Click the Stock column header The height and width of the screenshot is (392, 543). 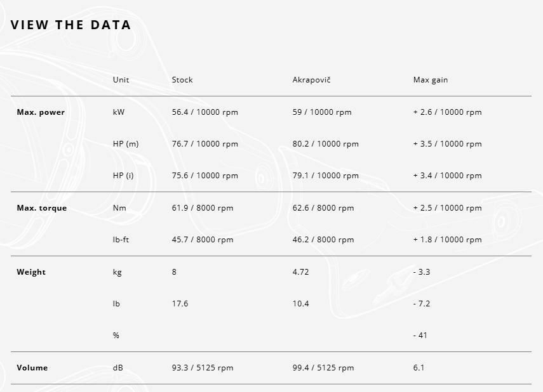(x=182, y=80)
